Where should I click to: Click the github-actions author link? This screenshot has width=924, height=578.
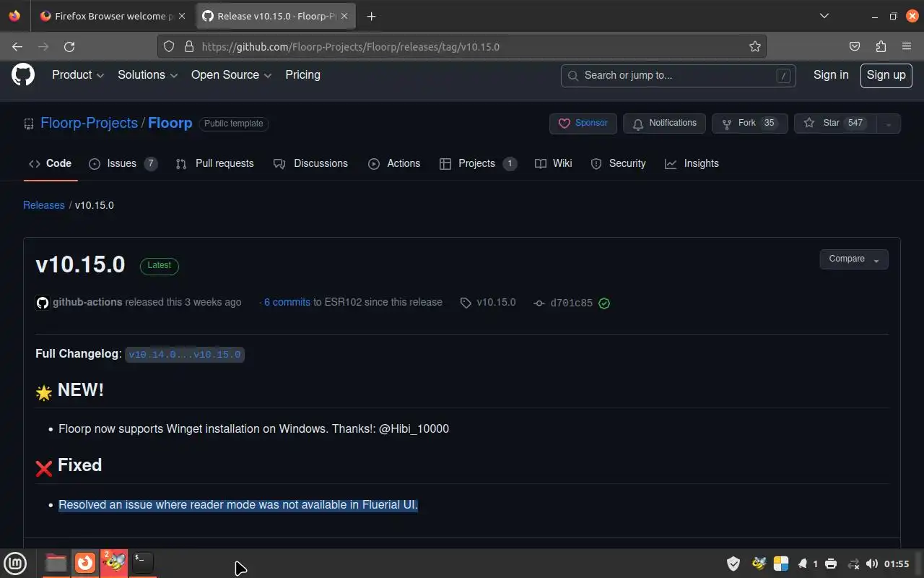(87, 303)
